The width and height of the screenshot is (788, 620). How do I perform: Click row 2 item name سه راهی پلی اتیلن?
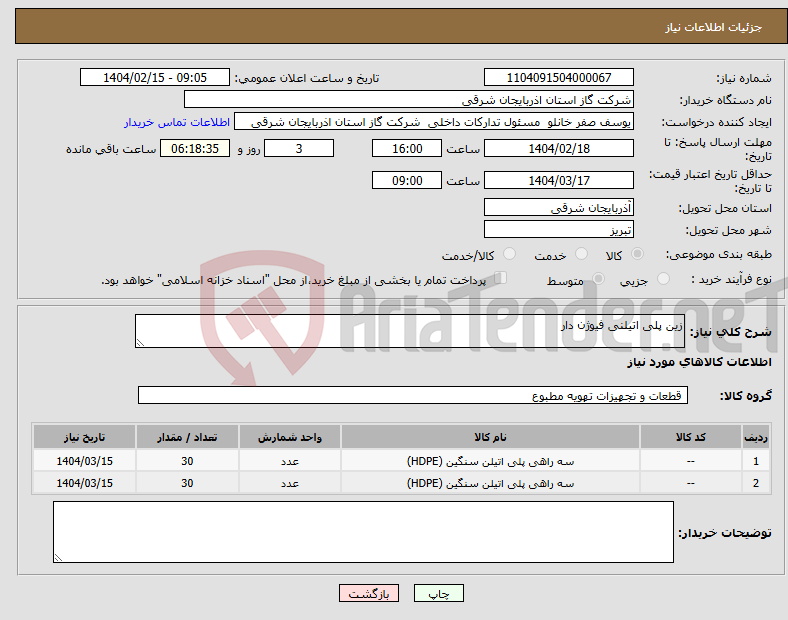490,483
